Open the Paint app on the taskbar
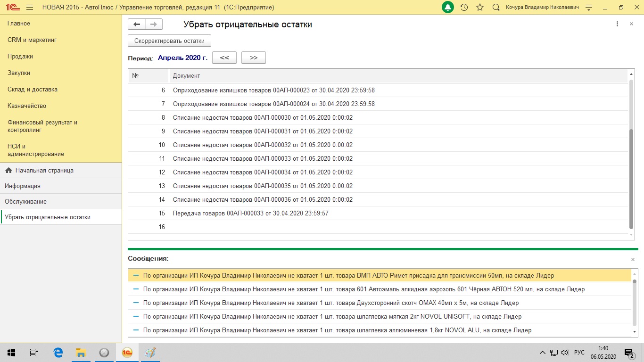Viewport: 644px width, 362px height. pos(150,353)
